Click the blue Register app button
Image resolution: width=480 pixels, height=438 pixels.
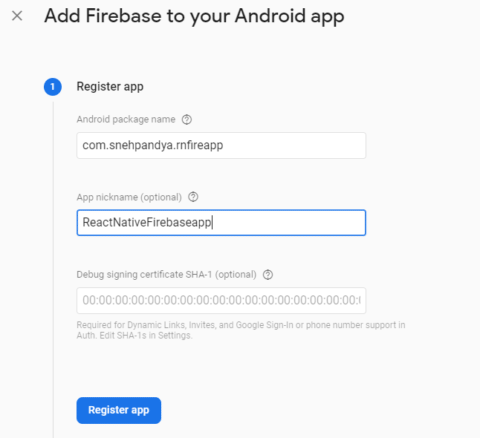119,410
